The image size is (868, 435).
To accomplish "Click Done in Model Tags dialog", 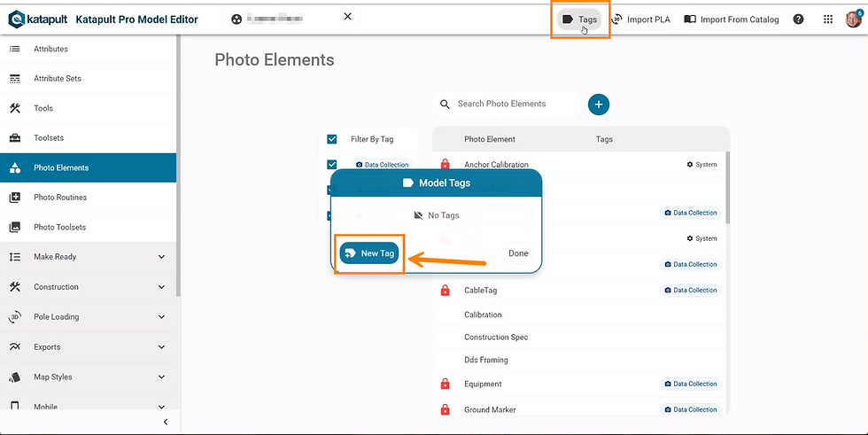I will coord(518,253).
